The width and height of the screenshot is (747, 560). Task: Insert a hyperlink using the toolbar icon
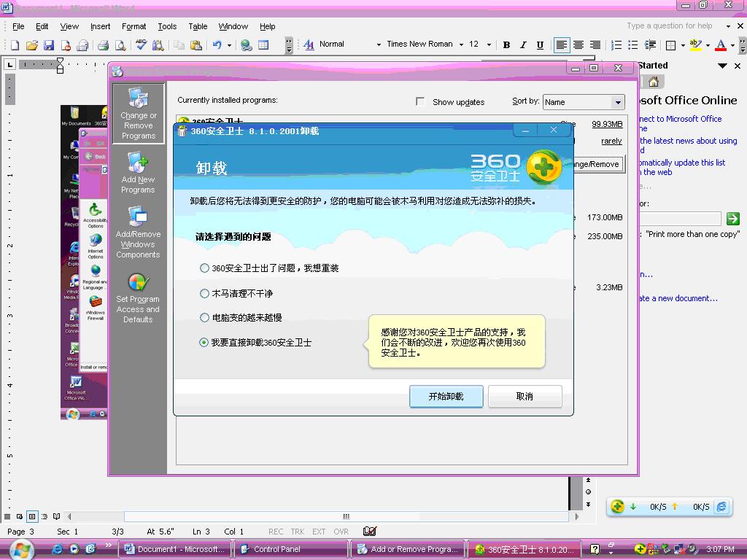click(x=247, y=44)
